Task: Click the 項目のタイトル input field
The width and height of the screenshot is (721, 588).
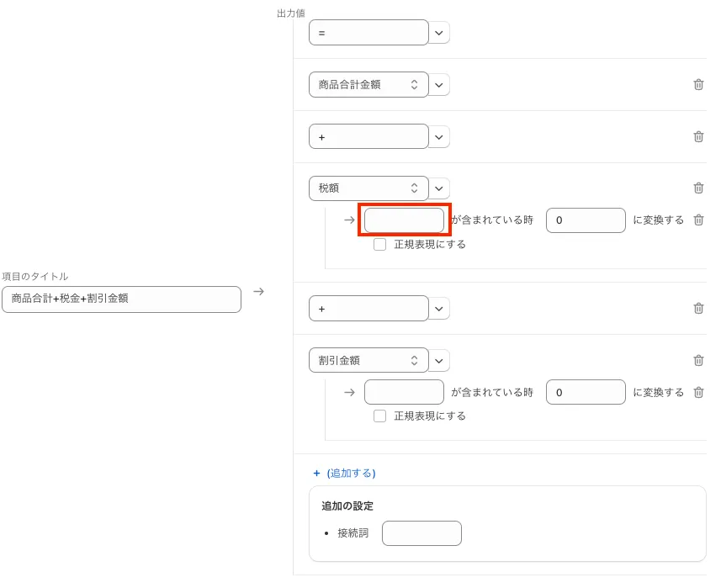Action: [x=121, y=299]
